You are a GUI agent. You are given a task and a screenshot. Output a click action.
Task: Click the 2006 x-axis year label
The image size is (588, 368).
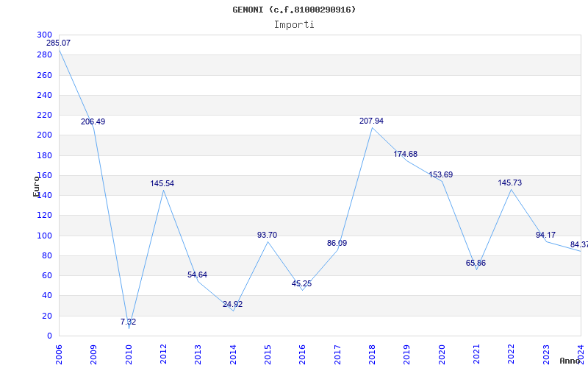(x=59, y=354)
